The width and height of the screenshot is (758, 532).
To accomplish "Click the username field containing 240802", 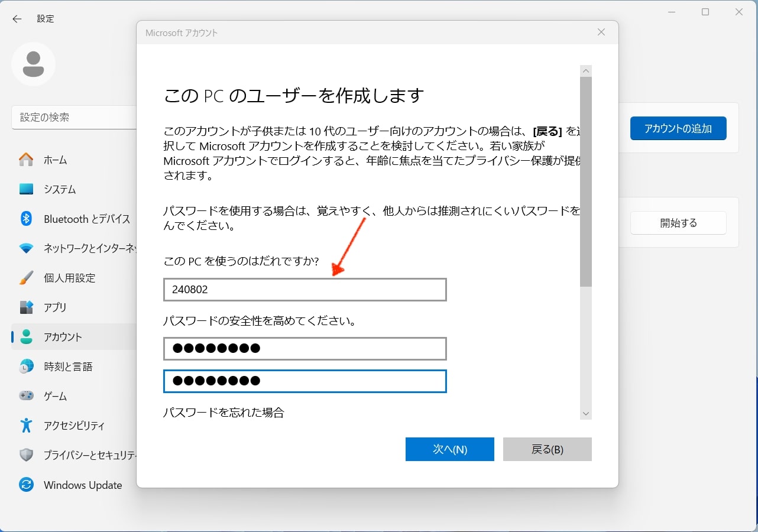I will (x=305, y=290).
